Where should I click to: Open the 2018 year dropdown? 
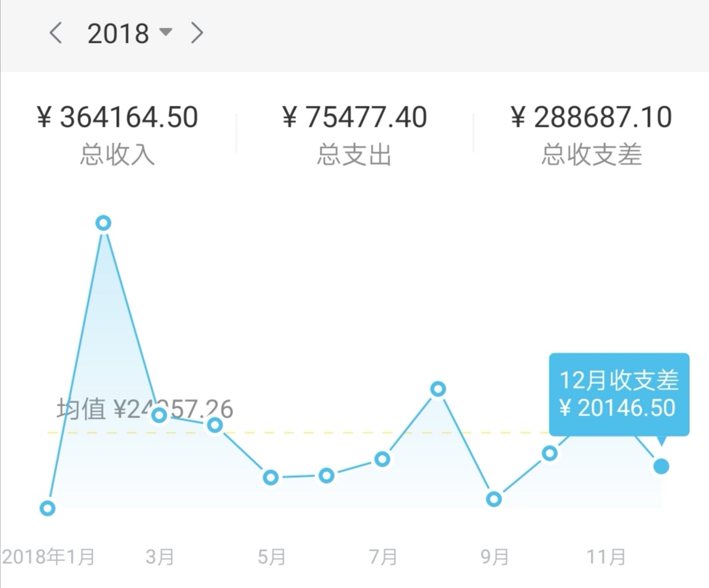tap(130, 33)
